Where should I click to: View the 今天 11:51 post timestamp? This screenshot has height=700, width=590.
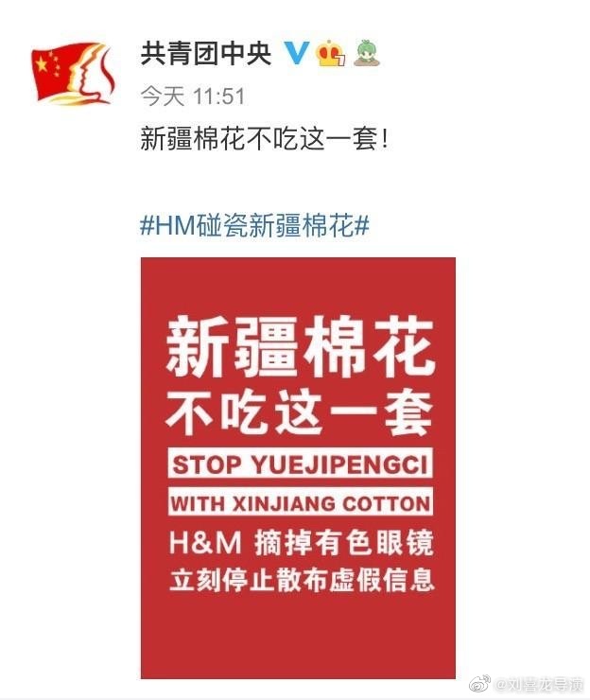(193, 96)
